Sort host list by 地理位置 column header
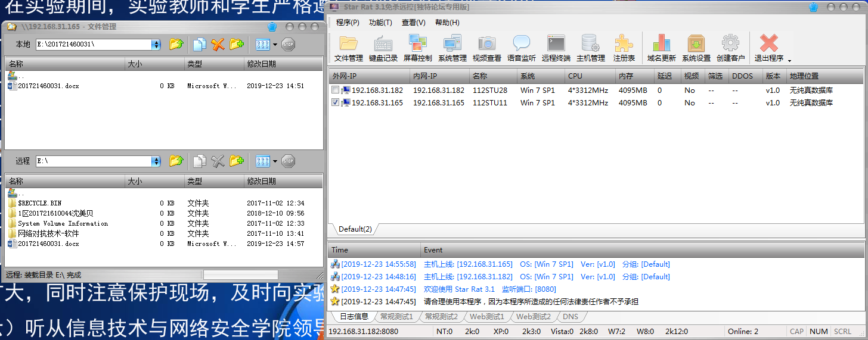The image size is (868, 340). (825, 76)
